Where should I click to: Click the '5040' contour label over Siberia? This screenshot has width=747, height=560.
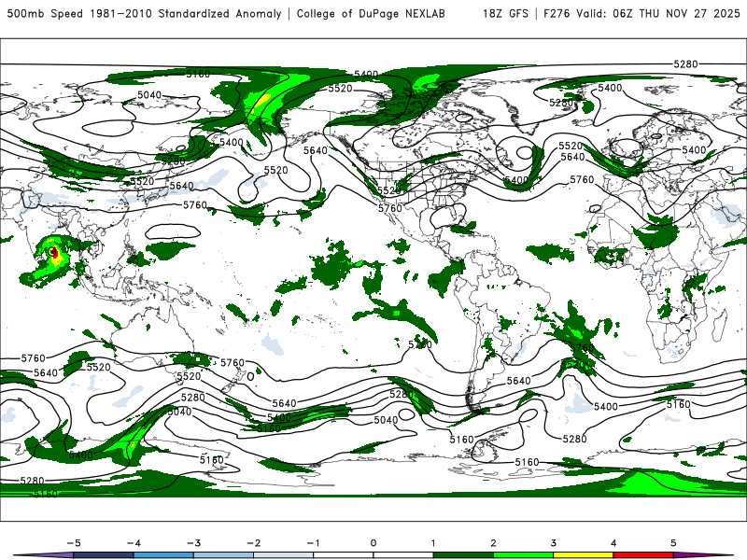coord(149,95)
